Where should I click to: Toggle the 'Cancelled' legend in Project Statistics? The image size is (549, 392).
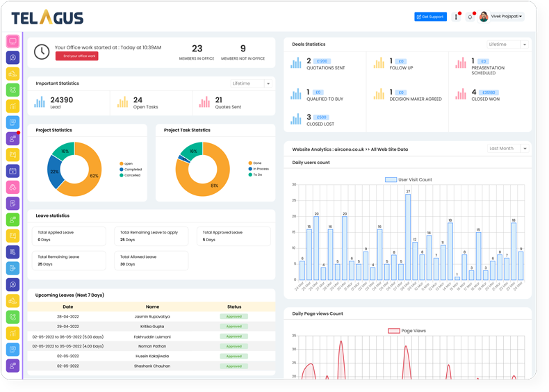pos(130,175)
